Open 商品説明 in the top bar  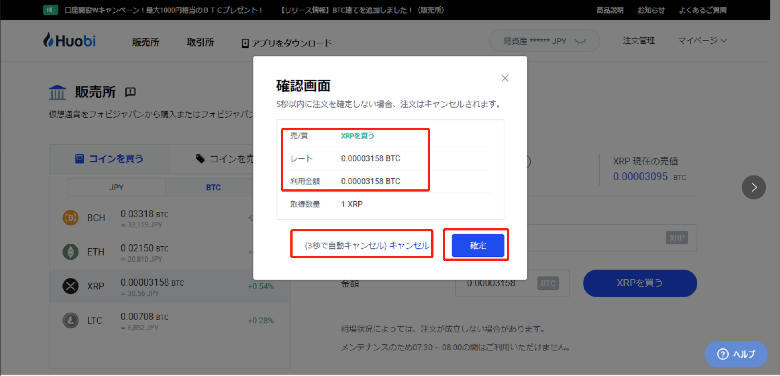(x=609, y=10)
